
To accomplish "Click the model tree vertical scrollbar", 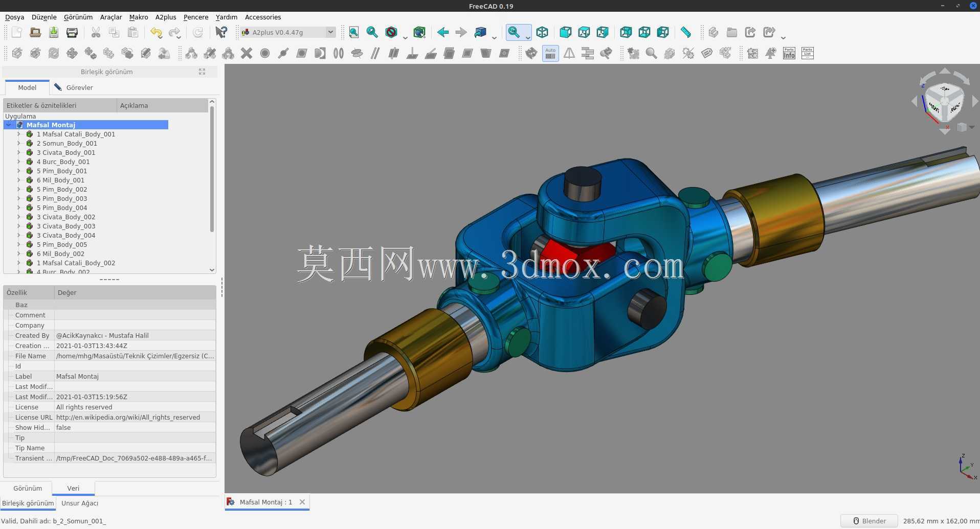I will coord(212,169).
